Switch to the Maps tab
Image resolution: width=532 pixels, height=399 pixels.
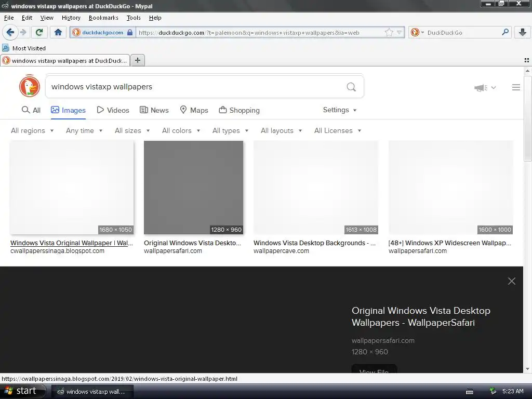[x=194, y=110]
